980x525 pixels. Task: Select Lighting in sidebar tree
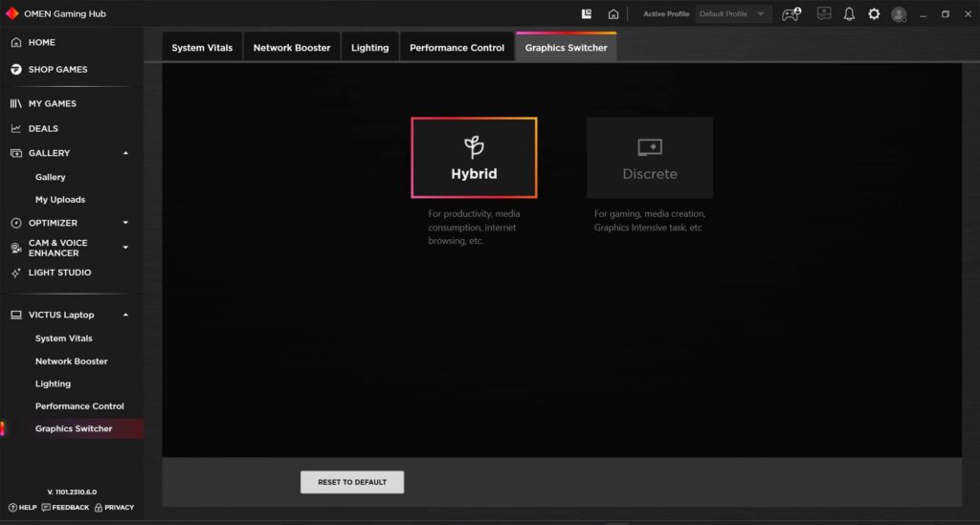(x=53, y=383)
